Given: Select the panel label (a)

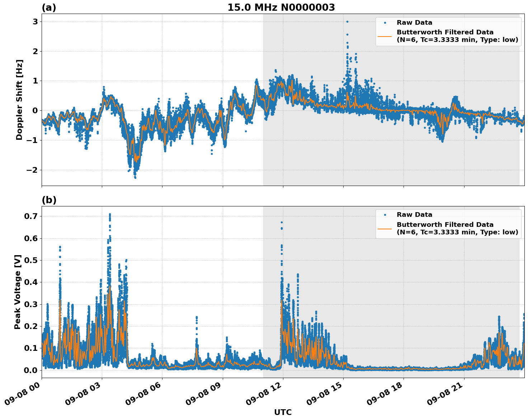Looking at the screenshot, I should click(x=49, y=7).
